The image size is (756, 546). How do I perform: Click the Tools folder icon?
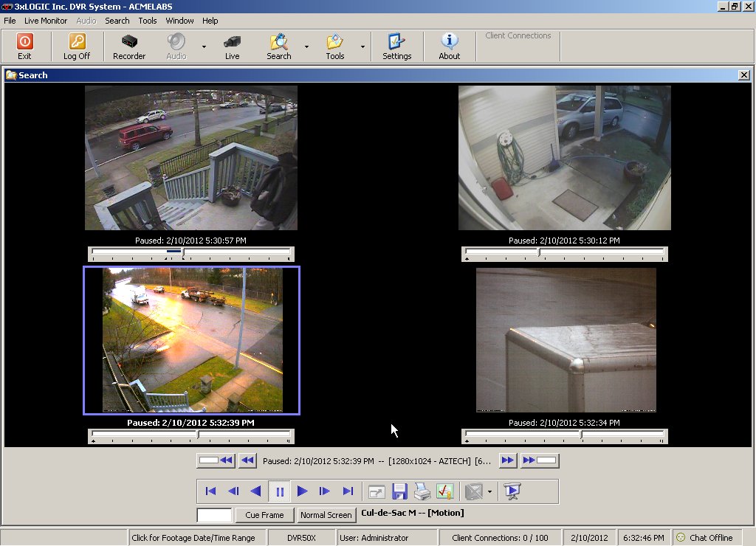(334, 41)
